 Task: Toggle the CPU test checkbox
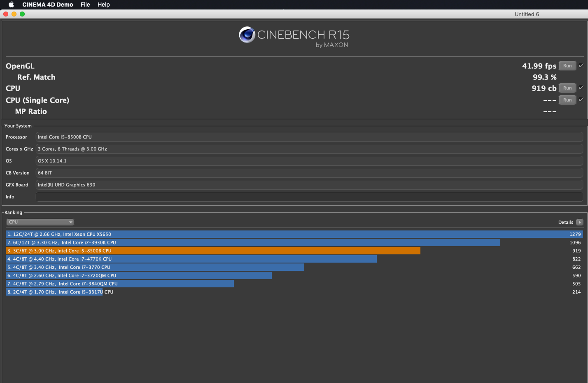pos(581,88)
